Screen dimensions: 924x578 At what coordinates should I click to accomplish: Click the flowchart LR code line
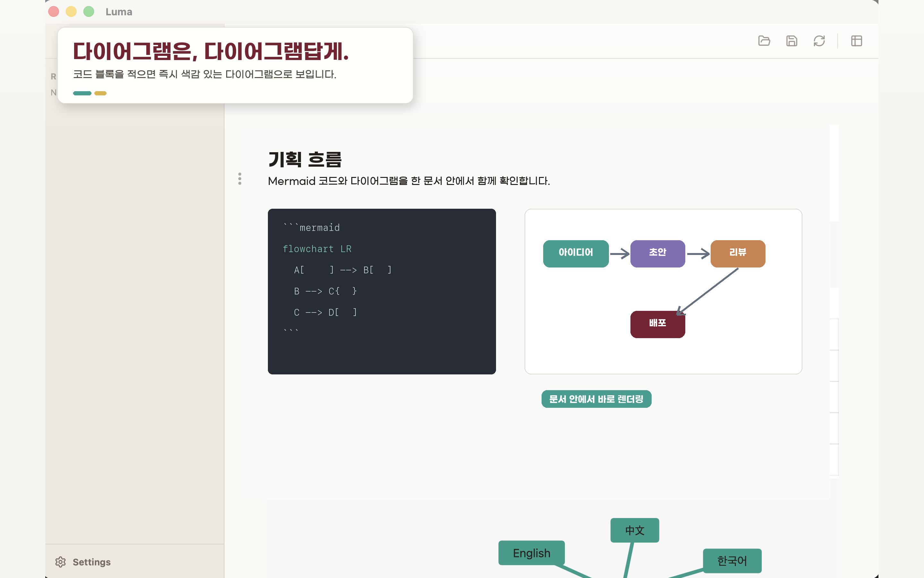317,249
